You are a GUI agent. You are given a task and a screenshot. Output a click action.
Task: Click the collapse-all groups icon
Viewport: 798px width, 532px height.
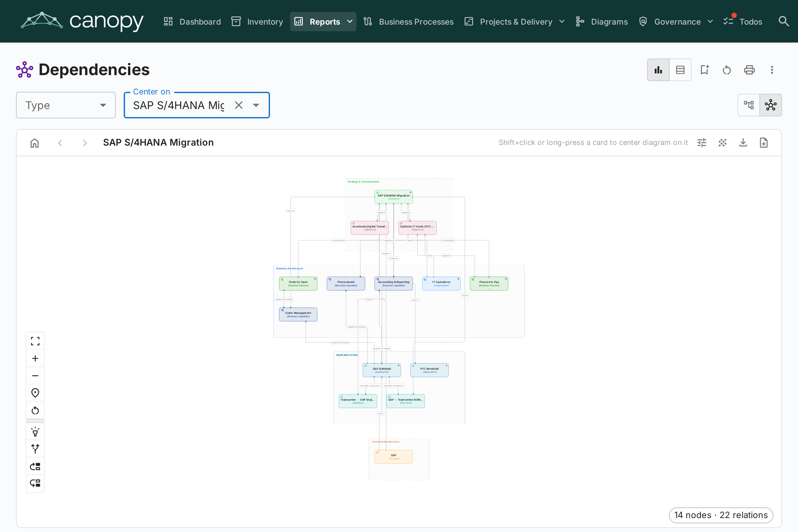(35, 483)
